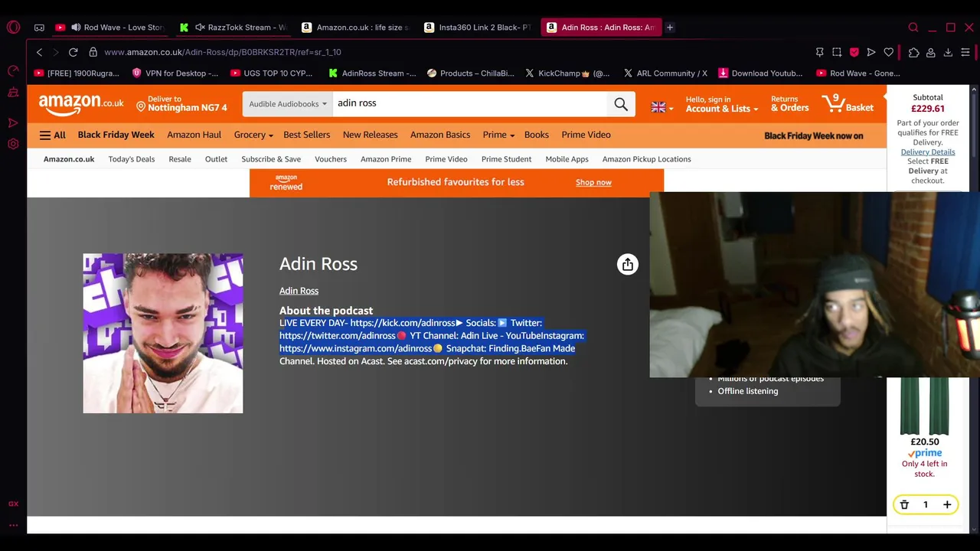Mute the Rod Wave tab audio speaker
980x551 pixels.
point(76,28)
